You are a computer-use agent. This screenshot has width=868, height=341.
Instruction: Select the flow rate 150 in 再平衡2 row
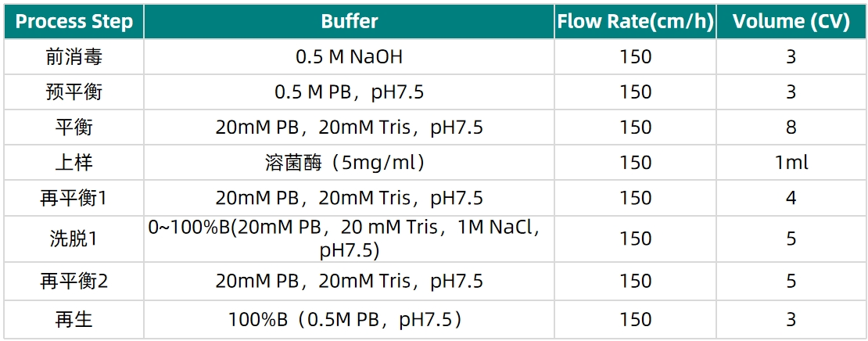click(x=635, y=280)
